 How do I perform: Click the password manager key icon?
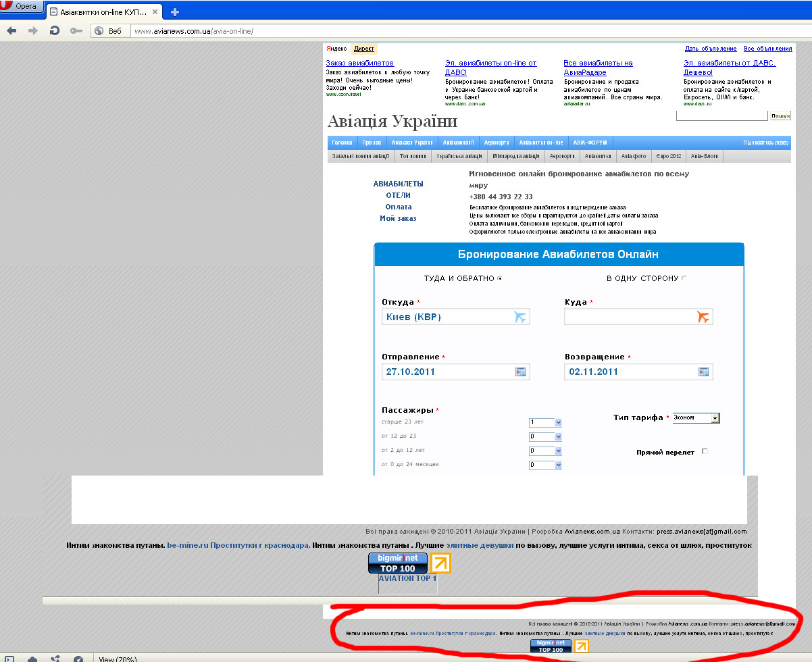coord(76,30)
